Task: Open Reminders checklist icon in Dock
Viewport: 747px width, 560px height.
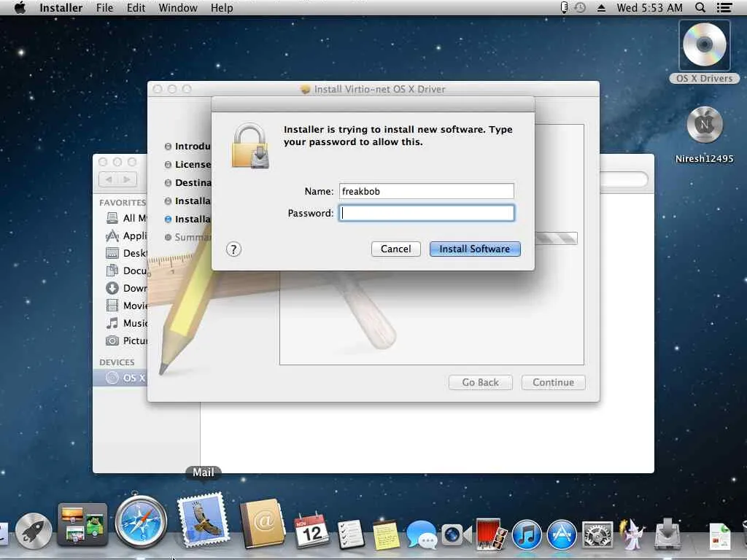Action: [x=351, y=534]
